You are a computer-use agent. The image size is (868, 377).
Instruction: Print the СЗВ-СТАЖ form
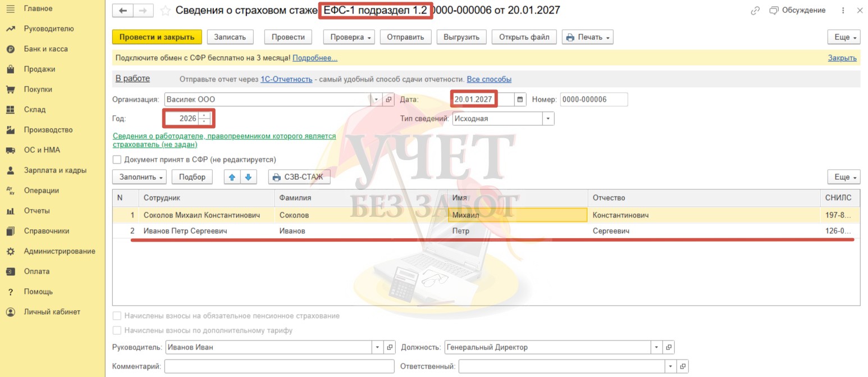coord(299,177)
